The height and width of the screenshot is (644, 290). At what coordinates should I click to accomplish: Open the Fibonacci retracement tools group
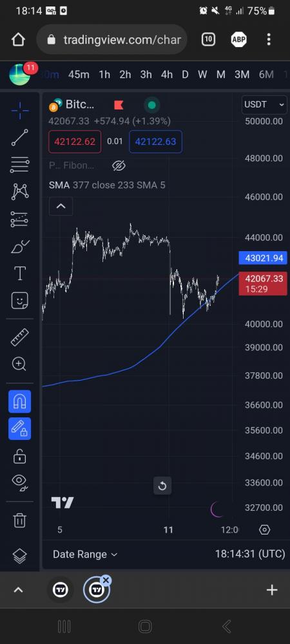coord(20,165)
